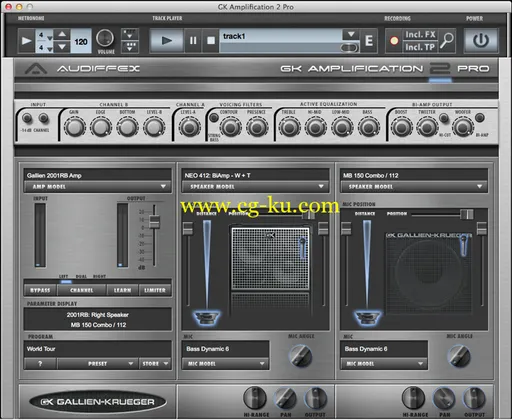Open the lower time signature number dropdown
Screen dimensions: 512x420
coord(50,49)
